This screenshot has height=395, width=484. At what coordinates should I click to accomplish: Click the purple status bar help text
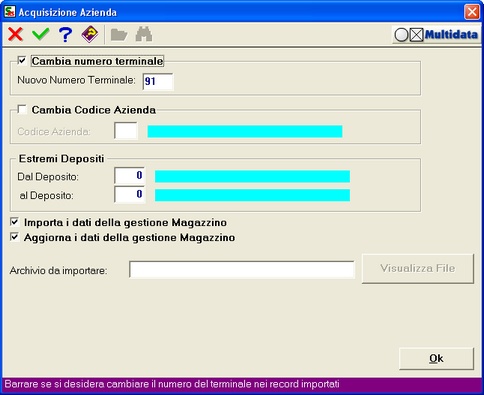pyautogui.click(x=172, y=384)
